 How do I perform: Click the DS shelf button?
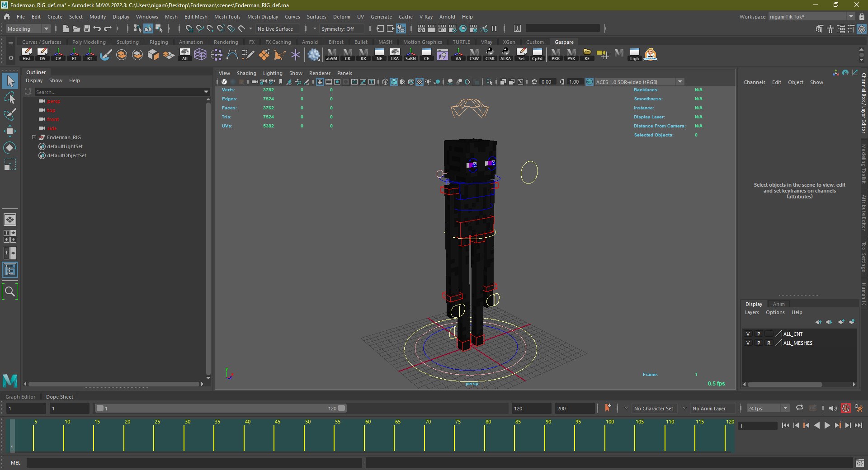click(x=42, y=54)
